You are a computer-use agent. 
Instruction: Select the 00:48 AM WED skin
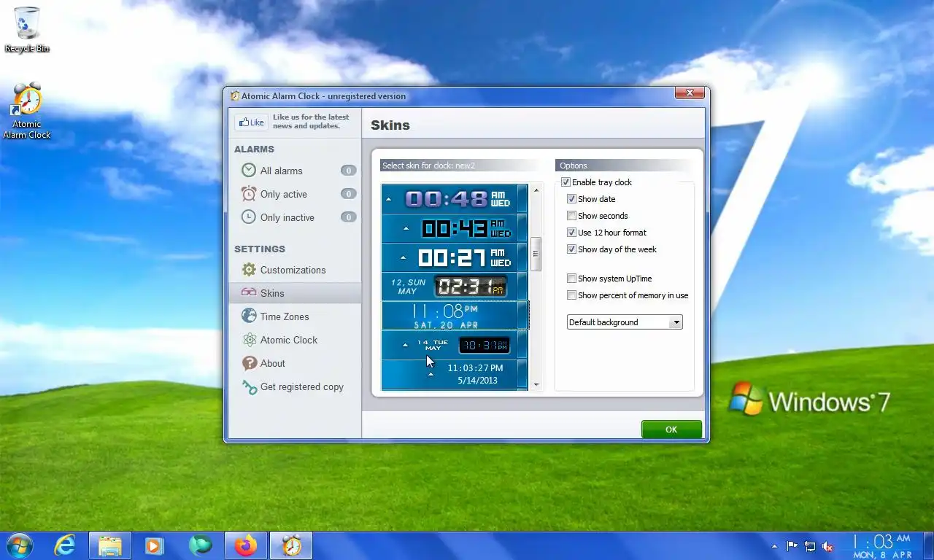click(x=454, y=198)
